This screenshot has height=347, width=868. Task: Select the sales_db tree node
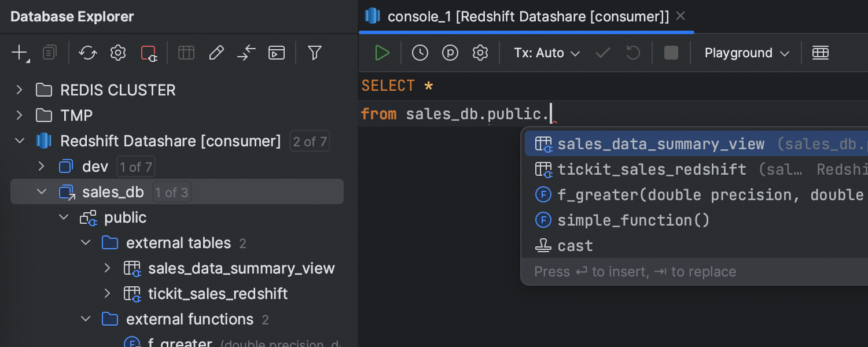113,192
